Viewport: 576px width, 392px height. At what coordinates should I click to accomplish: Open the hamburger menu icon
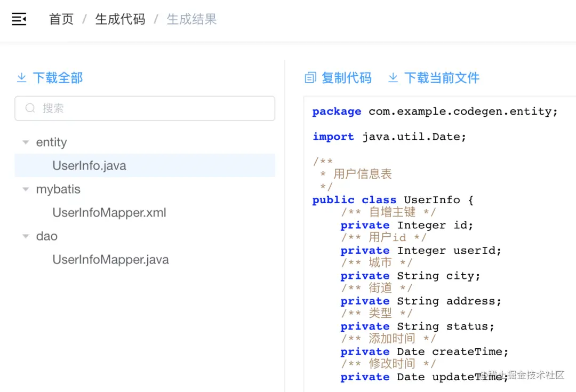[19, 19]
